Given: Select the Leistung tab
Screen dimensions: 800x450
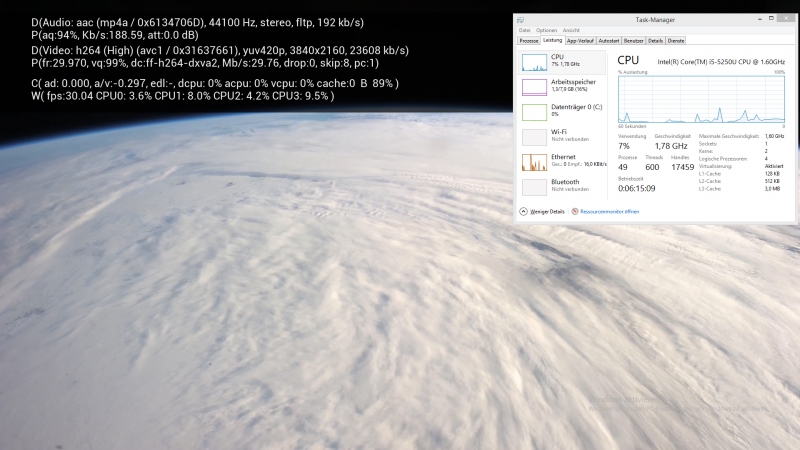Looking at the screenshot, I should pos(552,40).
